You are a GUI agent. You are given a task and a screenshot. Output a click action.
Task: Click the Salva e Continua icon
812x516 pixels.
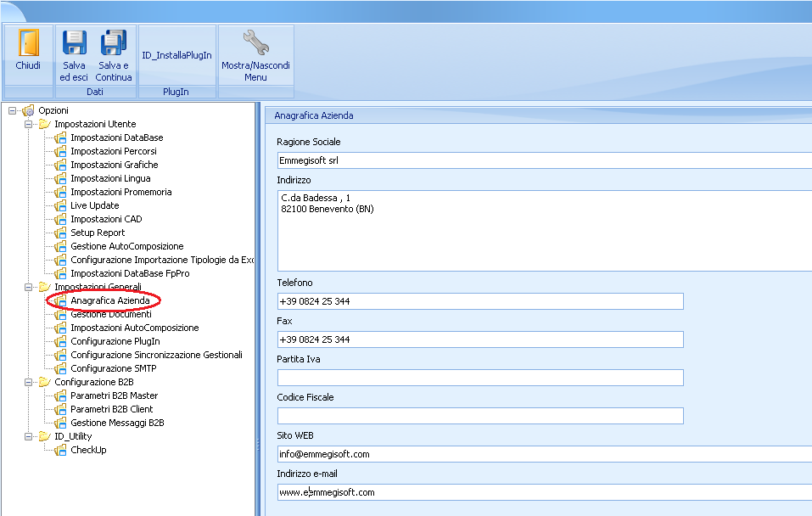114,42
